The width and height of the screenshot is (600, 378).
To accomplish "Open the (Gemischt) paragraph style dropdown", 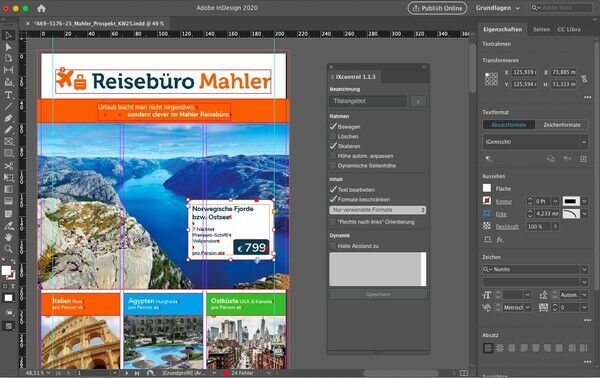I will tap(535, 142).
